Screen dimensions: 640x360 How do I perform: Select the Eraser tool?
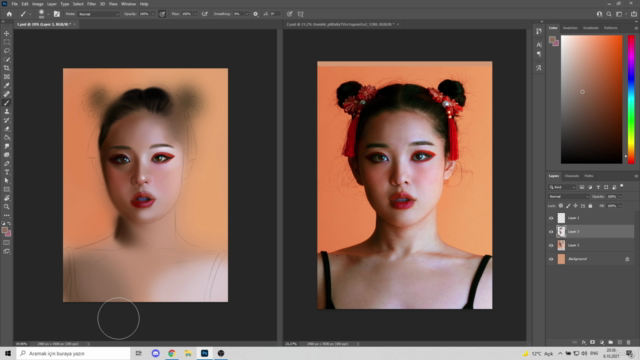7,129
